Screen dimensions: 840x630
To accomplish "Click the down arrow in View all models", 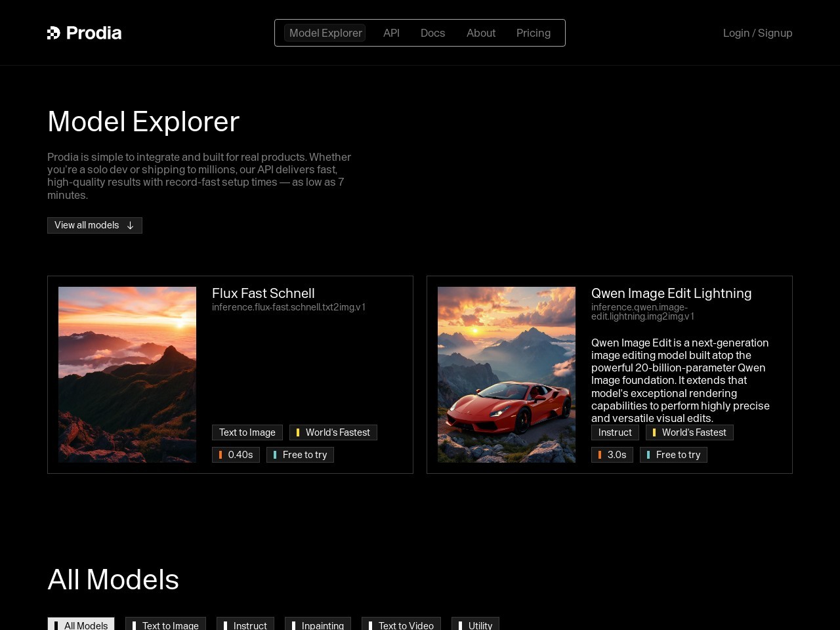I will pyautogui.click(x=130, y=226).
